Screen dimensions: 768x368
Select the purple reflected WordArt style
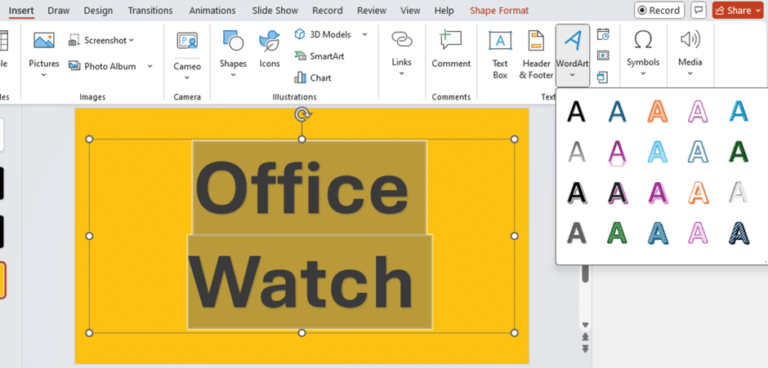pos(616,153)
